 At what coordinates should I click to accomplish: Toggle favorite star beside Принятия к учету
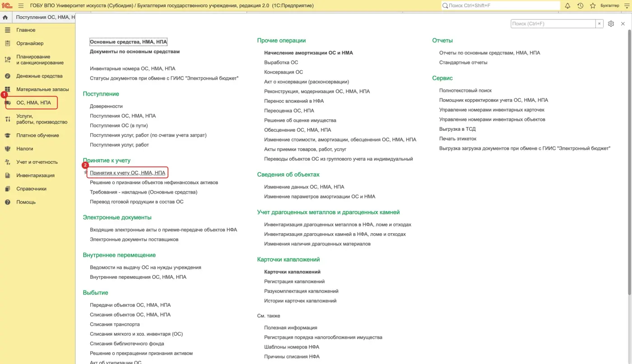[86, 173]
